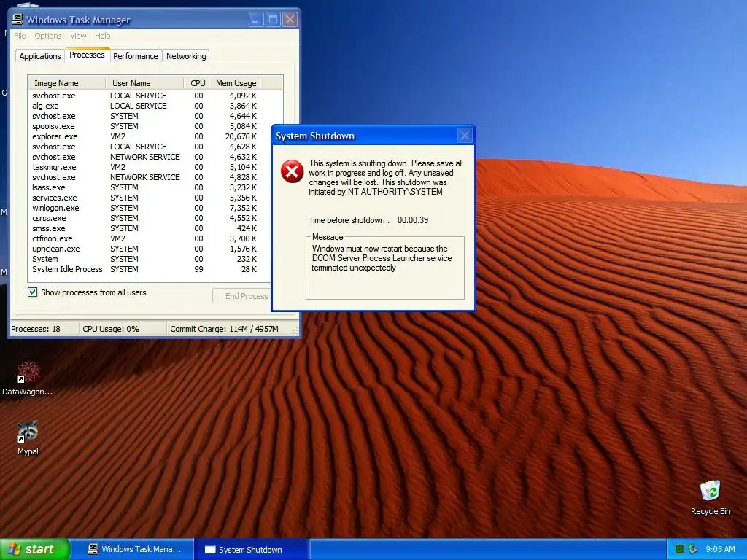Image resolution: width=747 pixels, height=560 pixels.
Task: Select the System Idle Process row
Action: tap(145, 269)
